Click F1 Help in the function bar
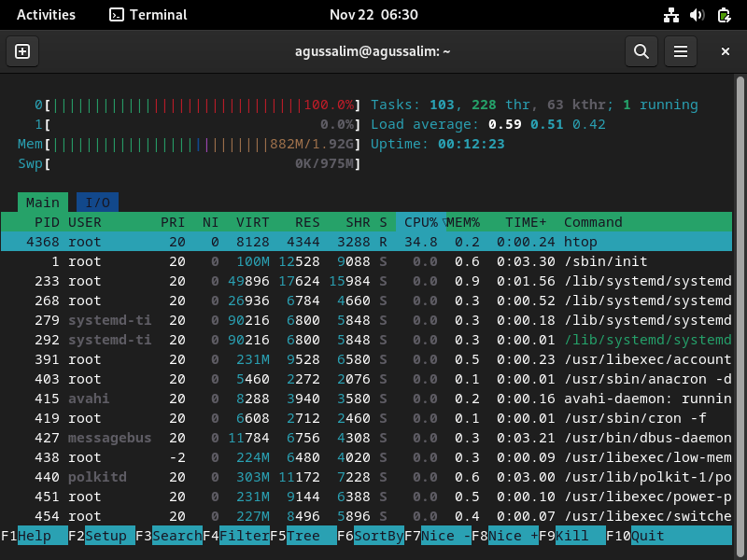 click(x=35, y=536)
